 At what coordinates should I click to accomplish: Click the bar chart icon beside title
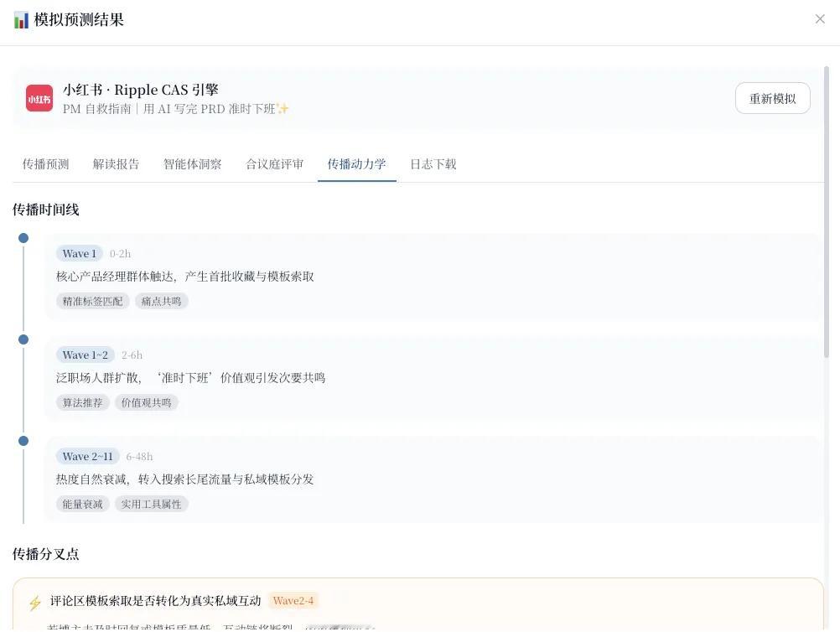click(x=22, y=20)
